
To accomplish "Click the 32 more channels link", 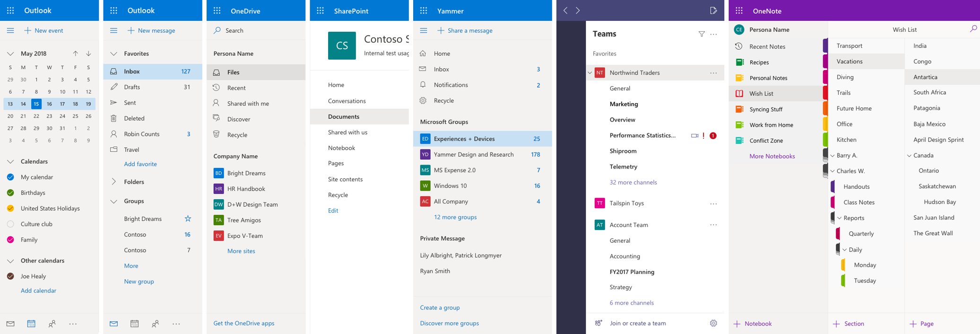I will [633, 182].
